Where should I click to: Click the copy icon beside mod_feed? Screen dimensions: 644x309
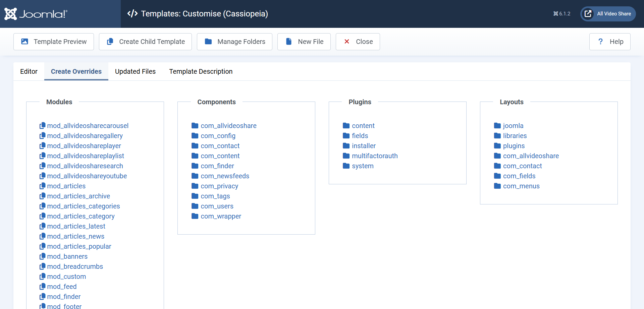[x=42, y=287]
